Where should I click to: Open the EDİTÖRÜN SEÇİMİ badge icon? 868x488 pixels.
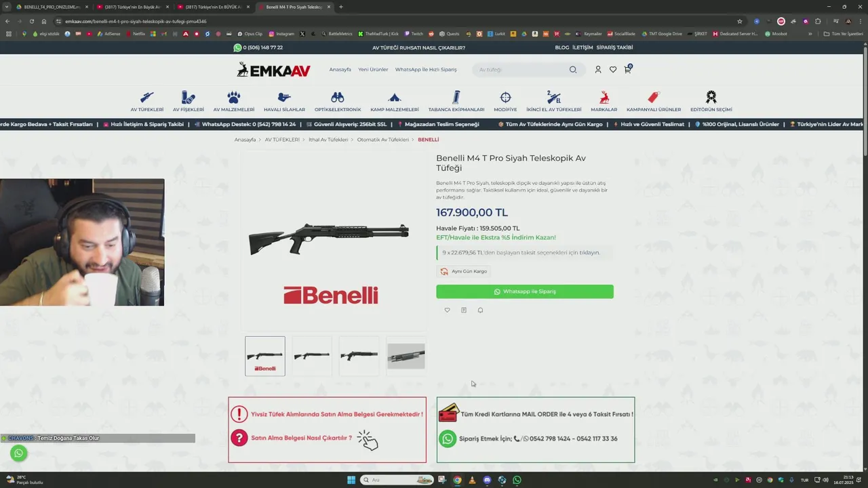(x=711, y=98)
